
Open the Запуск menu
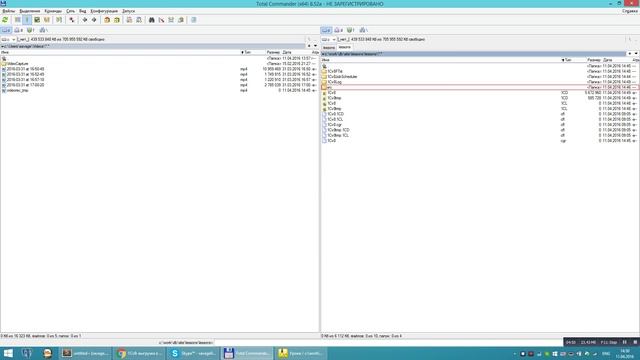tap(129, 11)
